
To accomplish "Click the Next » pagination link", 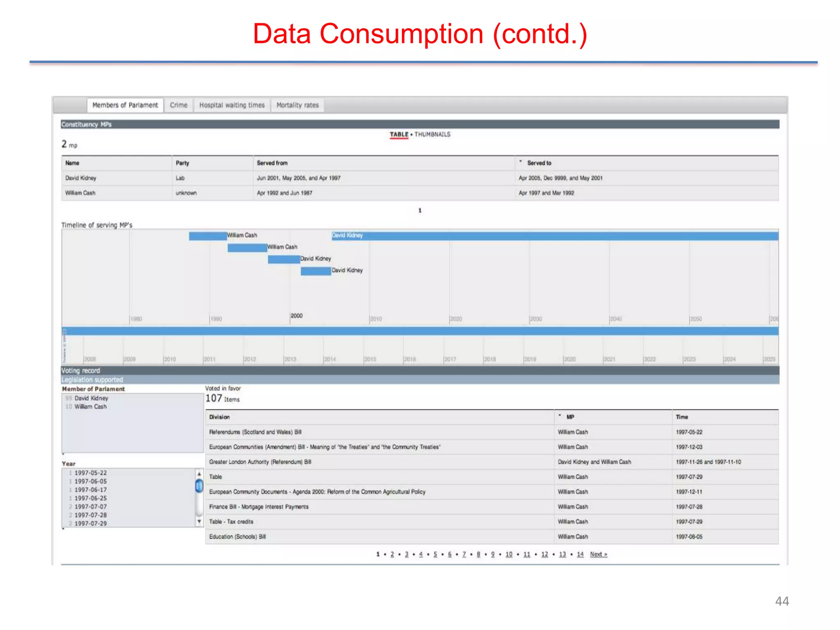I will click(x=598, y=555).
